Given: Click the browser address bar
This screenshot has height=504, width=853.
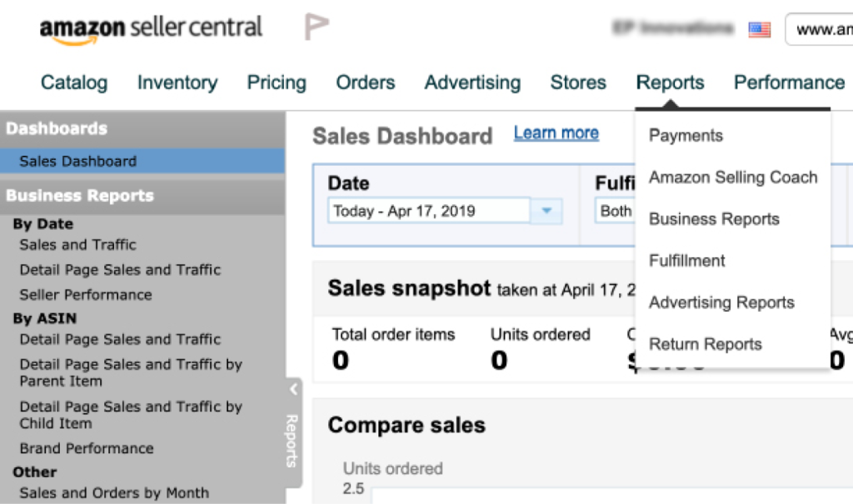Looking at the screenshot, I should (825, 27).
